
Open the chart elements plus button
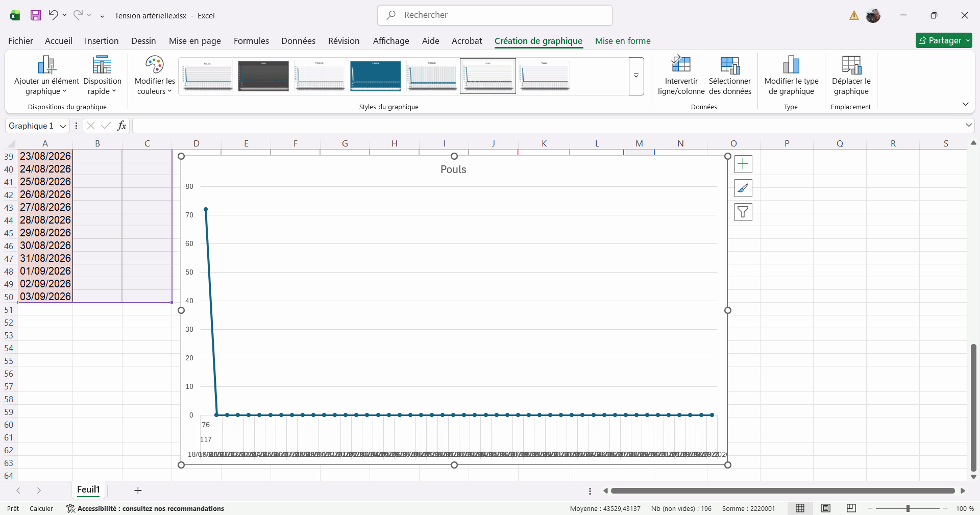743,164
